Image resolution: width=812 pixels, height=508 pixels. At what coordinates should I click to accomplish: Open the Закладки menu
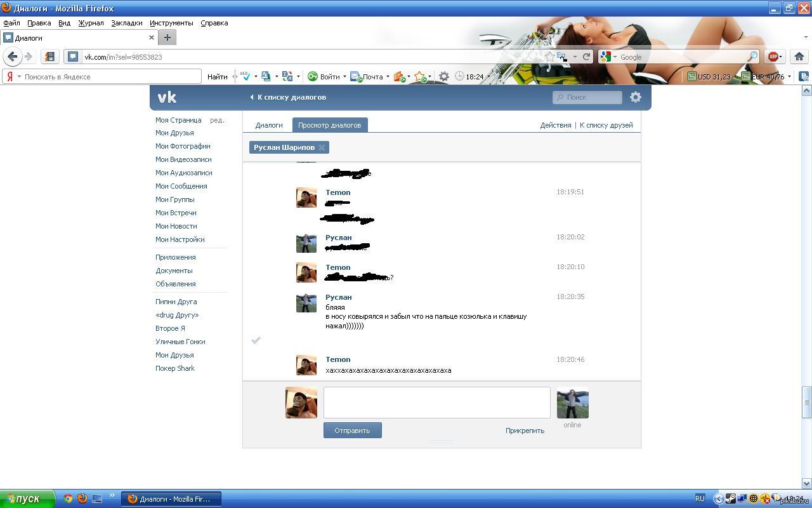pos(126,23)
